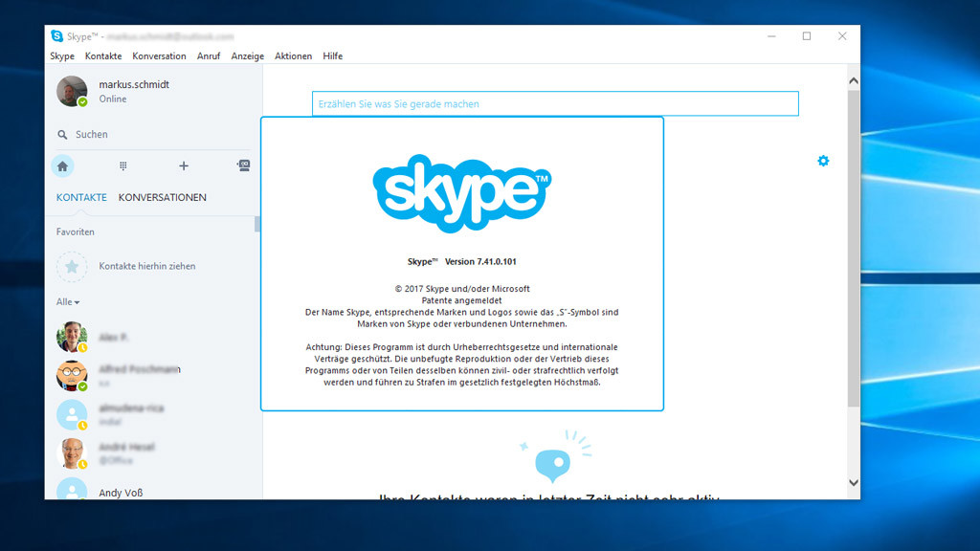This screenshot has width=980, height=551.
Task: Expand the Alle contacts filter dropdown
Action: click(x=65, y=300)
